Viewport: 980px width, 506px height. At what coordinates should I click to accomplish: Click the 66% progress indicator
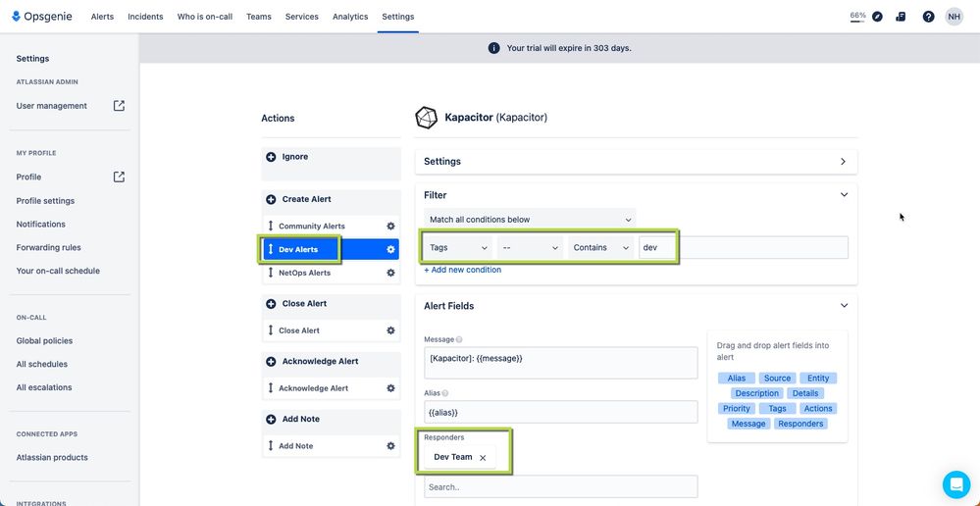point(857,17)
